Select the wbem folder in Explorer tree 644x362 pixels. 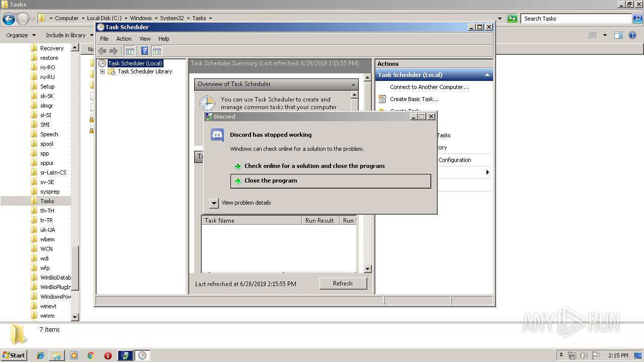pyautogui.click(x=47, y=239)
